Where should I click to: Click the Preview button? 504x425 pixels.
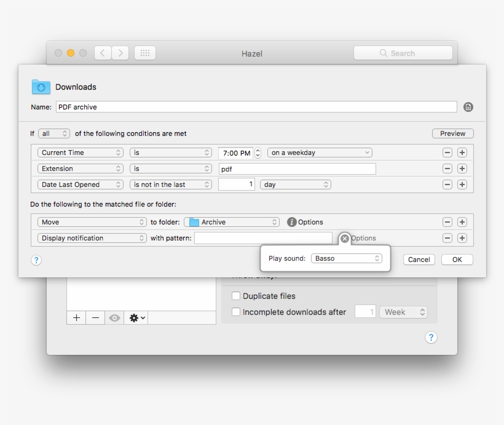tap(452, 133)
